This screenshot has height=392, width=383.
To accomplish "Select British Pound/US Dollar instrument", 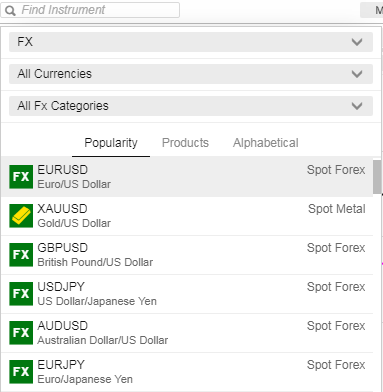I will 187,255.
